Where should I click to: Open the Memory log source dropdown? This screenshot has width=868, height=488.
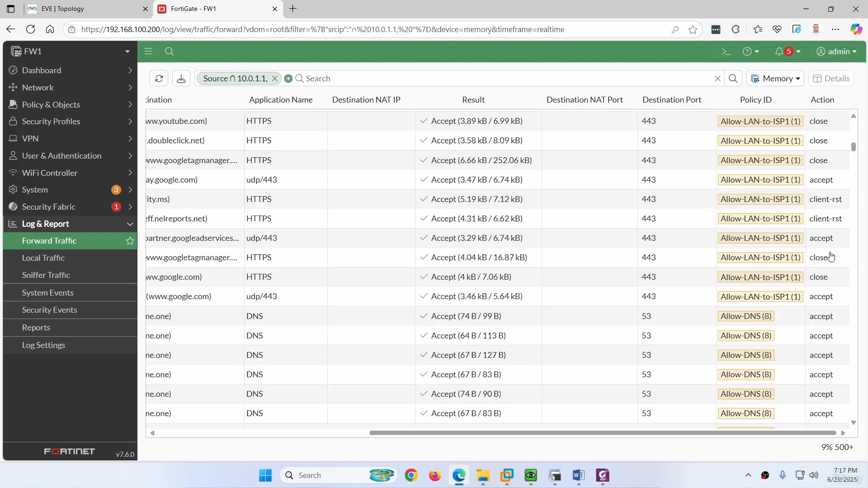(775, 79)
